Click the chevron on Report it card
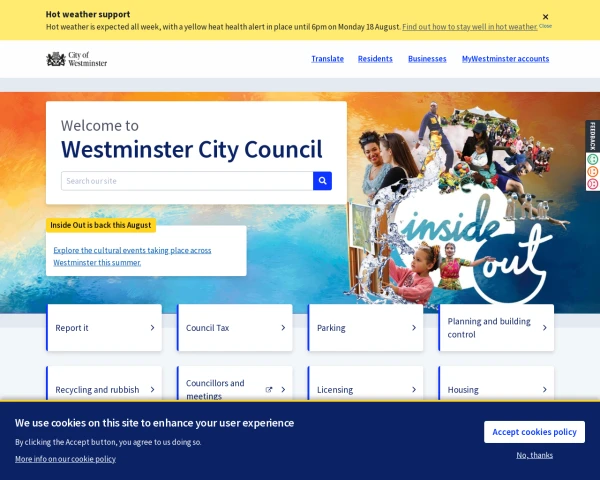This screenshot has width=600, height=480. pyautogui.click(x=152, y=328)
